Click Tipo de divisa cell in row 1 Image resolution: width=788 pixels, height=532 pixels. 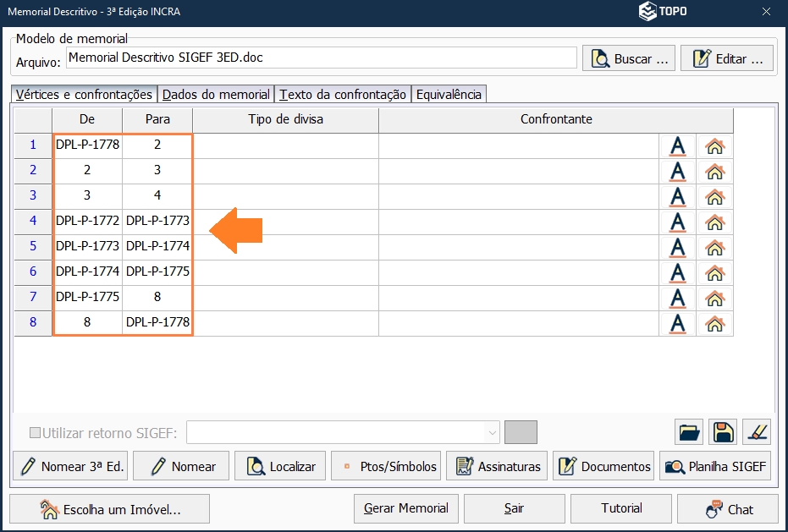point(285,145)
